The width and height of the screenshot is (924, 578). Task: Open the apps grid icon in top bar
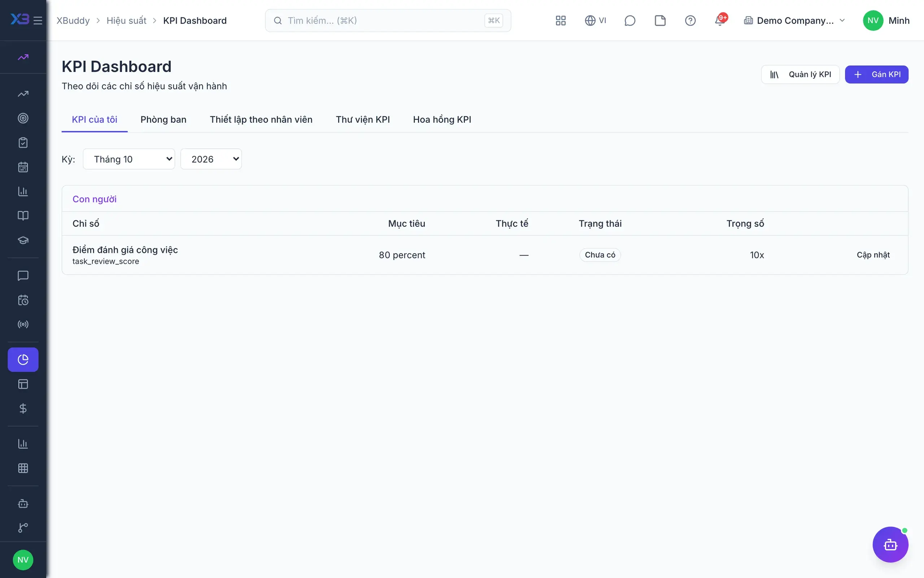(x=561, y=21)
